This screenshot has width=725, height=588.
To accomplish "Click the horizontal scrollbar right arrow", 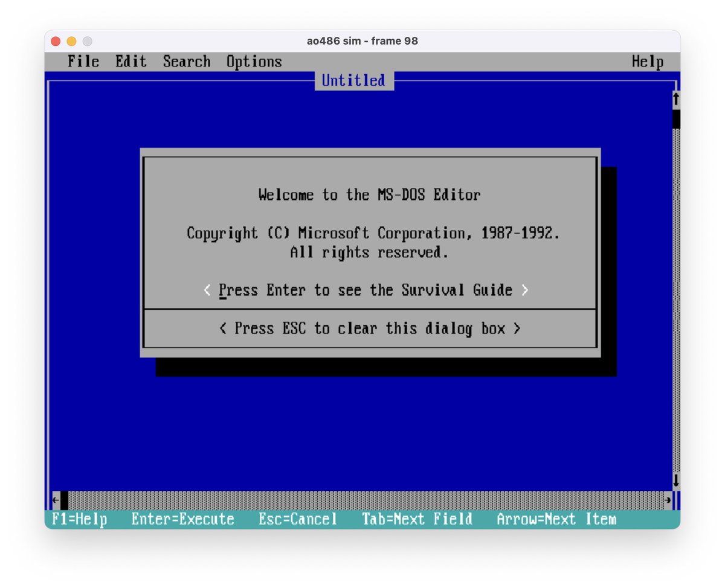I will coord(668,500).
